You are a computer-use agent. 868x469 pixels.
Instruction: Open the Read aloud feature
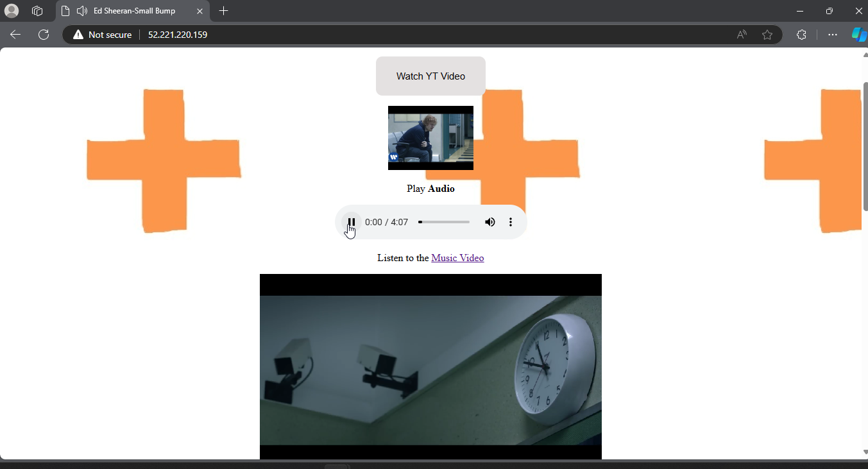click(x=742, y=35)
